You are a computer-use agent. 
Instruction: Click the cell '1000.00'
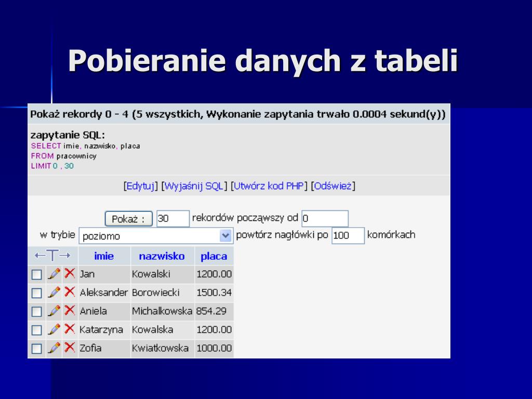[214, 348]
